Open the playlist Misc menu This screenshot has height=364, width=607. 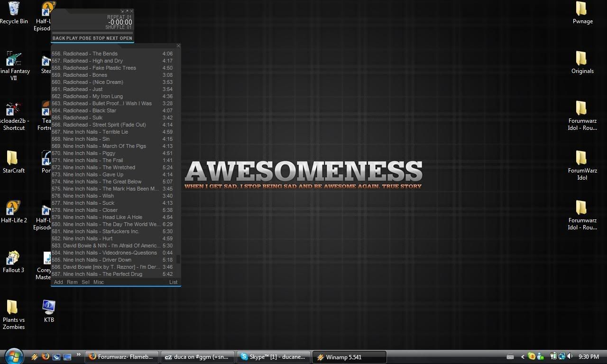pos(99,282)
